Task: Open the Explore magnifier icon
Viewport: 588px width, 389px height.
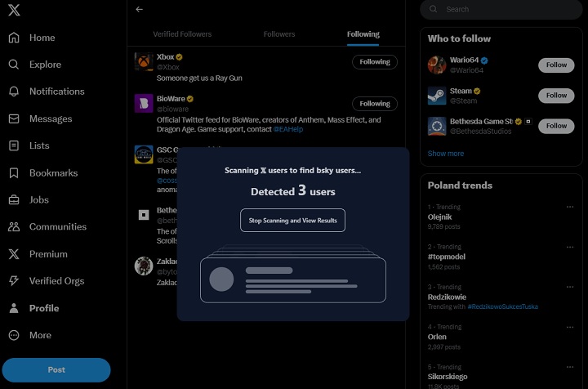Action: (14, 65)
